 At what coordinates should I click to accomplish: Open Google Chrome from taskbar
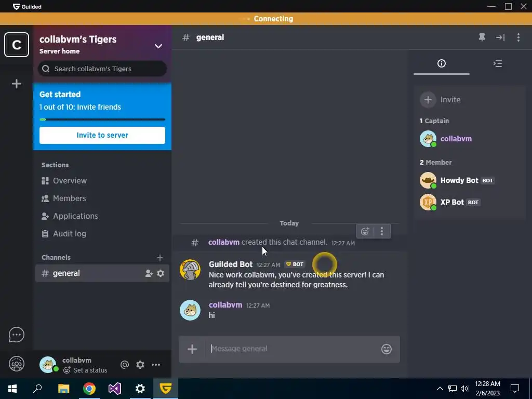click(89, 389)
